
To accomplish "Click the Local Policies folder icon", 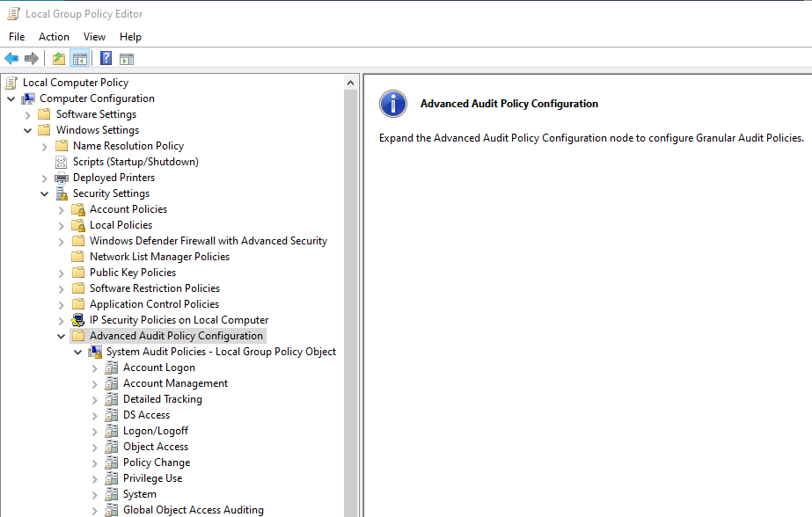I will pyautogui.click(x=78, y=225).
